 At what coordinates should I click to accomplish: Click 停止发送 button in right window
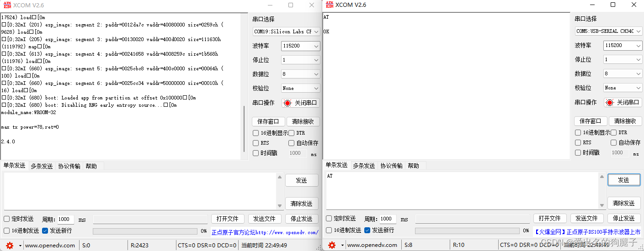pyautogui.click(x=624, y=219)
